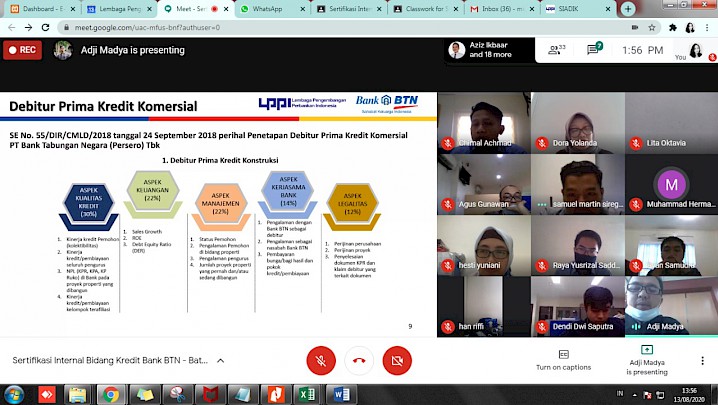The width and height of the screenshot is (718, 405).
Task: Show the participants list icon
Action: point(556,49)
